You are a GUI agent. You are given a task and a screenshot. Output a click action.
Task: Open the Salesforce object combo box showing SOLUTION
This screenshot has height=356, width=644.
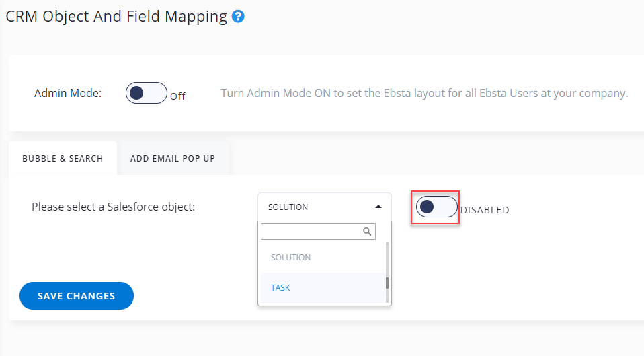tap(316, 207)
